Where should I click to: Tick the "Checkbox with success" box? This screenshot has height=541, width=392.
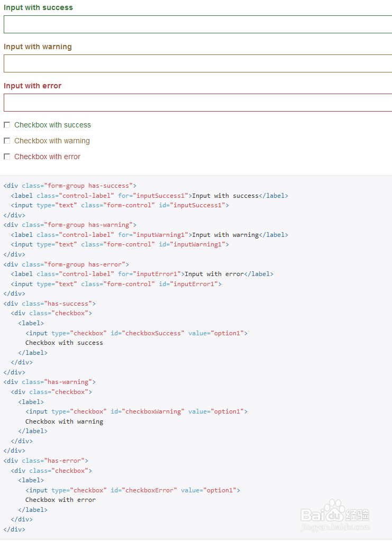coord(7,125)
